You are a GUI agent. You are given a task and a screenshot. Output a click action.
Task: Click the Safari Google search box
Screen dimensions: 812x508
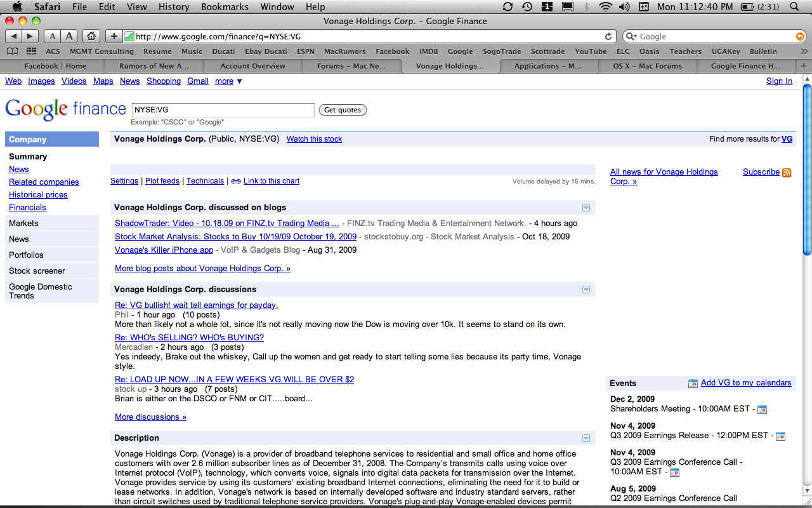(714, 37)
